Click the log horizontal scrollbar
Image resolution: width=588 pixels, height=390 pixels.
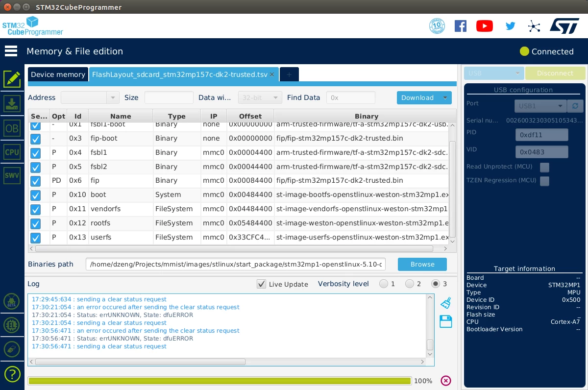point(140,362)
